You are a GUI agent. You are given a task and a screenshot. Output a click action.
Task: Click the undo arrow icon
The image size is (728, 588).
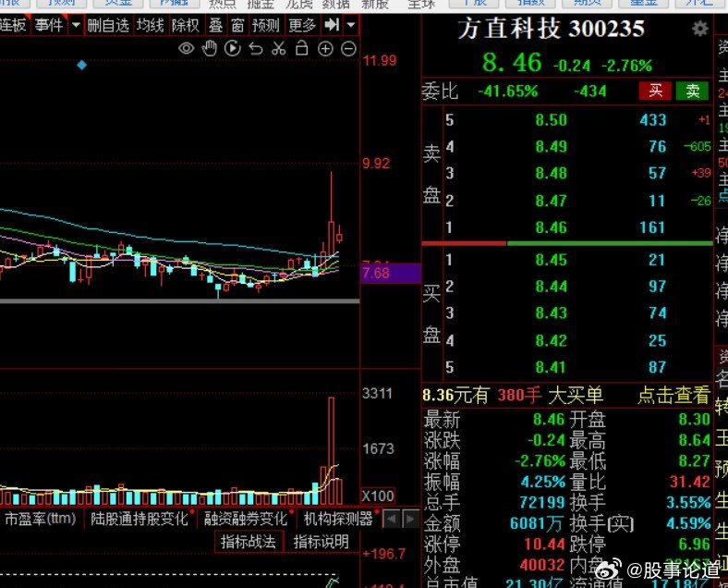pyautogui.click(x=256, y=48)
